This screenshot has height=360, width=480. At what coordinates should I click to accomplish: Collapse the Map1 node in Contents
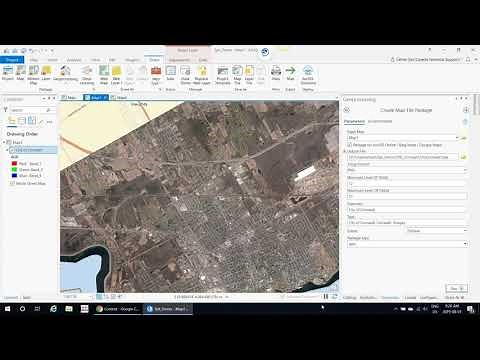(4, 142)
